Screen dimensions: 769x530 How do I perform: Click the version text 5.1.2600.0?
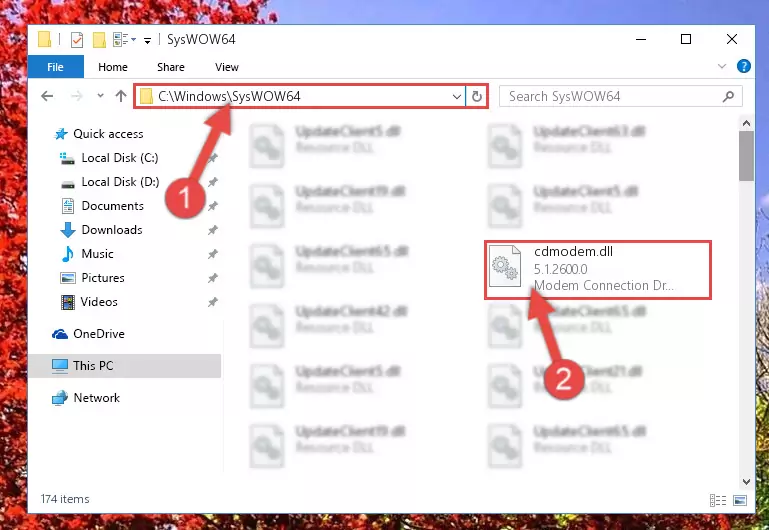click(x=561, y=269)
